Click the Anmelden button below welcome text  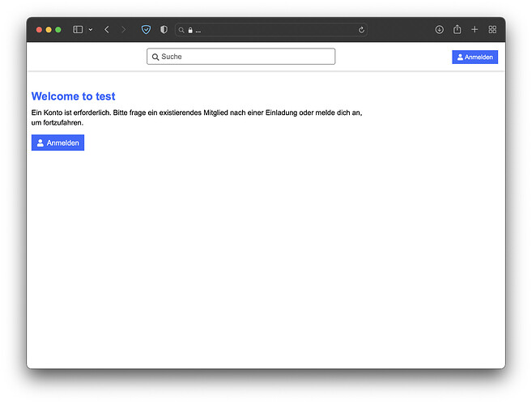[x=57, y=142]
